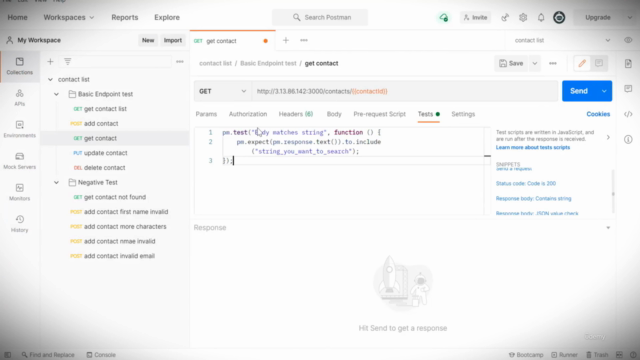Open the APIs sidebar panel
This screenshot has width=640, height=360.
point(19,98)
